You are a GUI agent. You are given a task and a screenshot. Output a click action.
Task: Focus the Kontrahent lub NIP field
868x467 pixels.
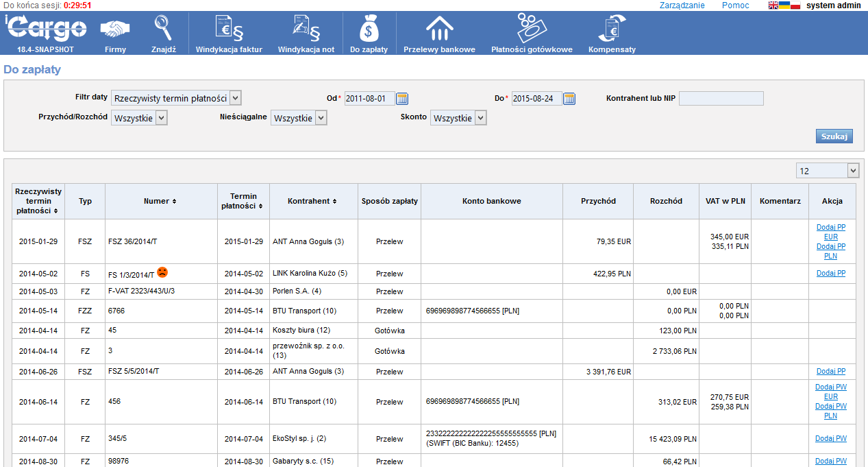[721, 99]
